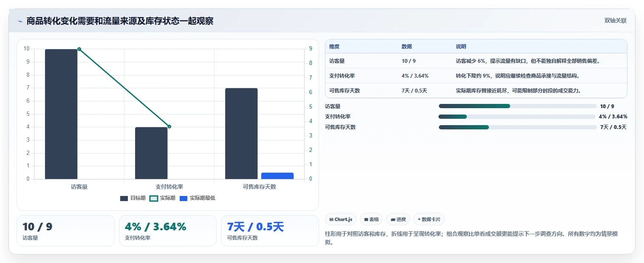Click the star icon in 数据卡片 chip
644x263 pixels.
419,219
